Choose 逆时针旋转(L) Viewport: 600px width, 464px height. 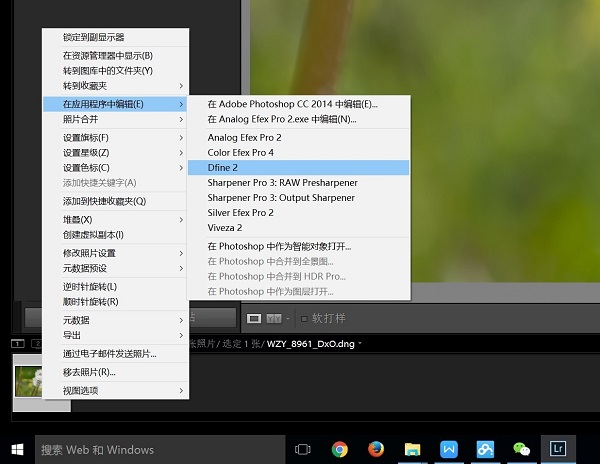115,287
